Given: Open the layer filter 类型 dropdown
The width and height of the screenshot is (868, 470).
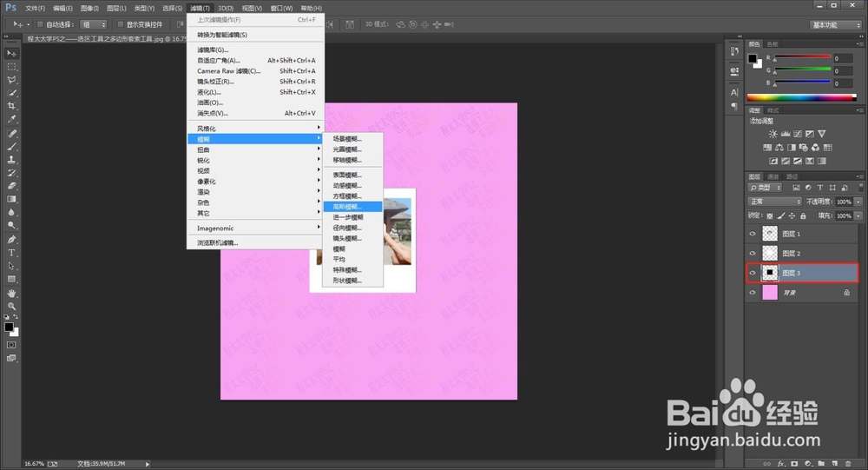Looking at the screenshot, I should (766, 188).
